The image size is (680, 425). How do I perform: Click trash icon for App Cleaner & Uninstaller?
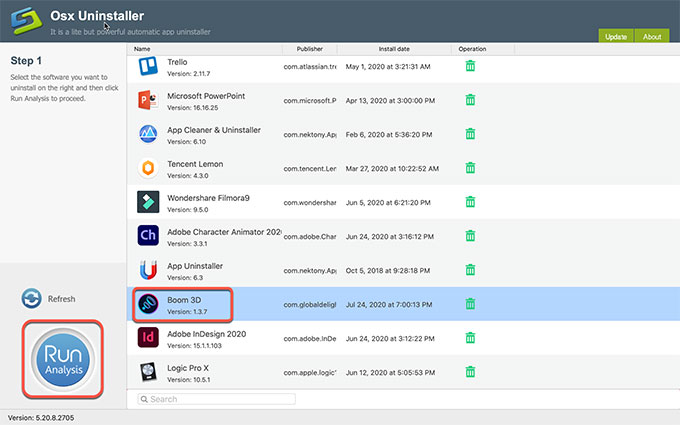(x=470, y=134)
